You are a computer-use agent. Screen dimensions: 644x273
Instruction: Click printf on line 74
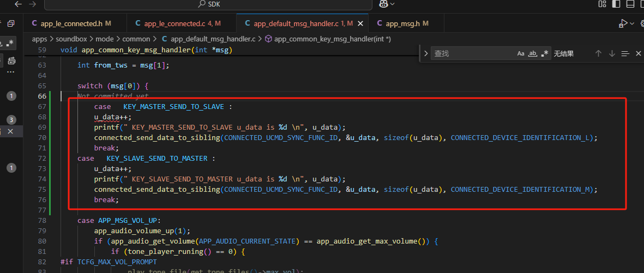(x=106, y=179)
